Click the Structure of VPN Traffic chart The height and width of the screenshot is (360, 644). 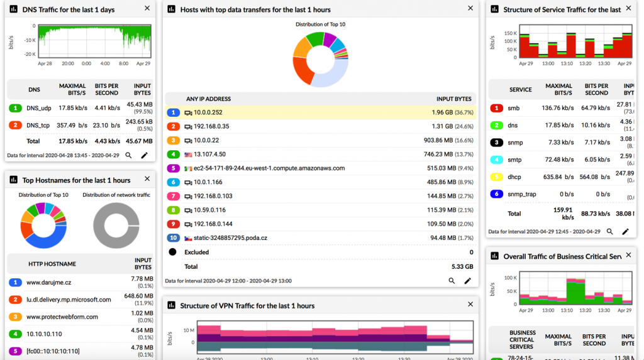tap(335, 337)
